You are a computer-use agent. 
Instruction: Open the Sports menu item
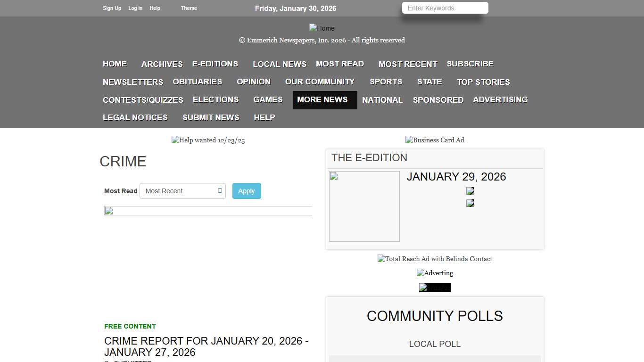[x=386, y=82]
